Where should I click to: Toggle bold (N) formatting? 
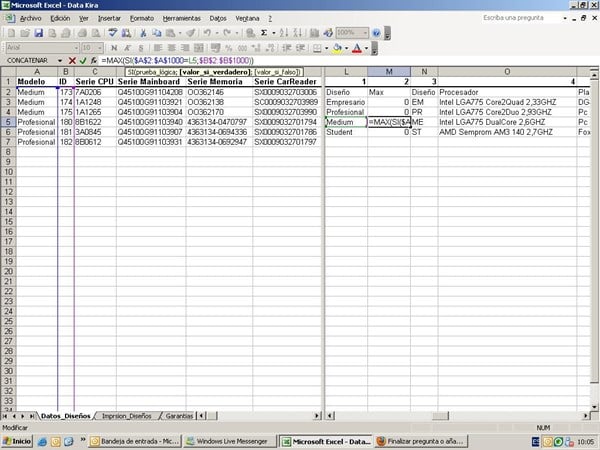(x=115, y=47)
